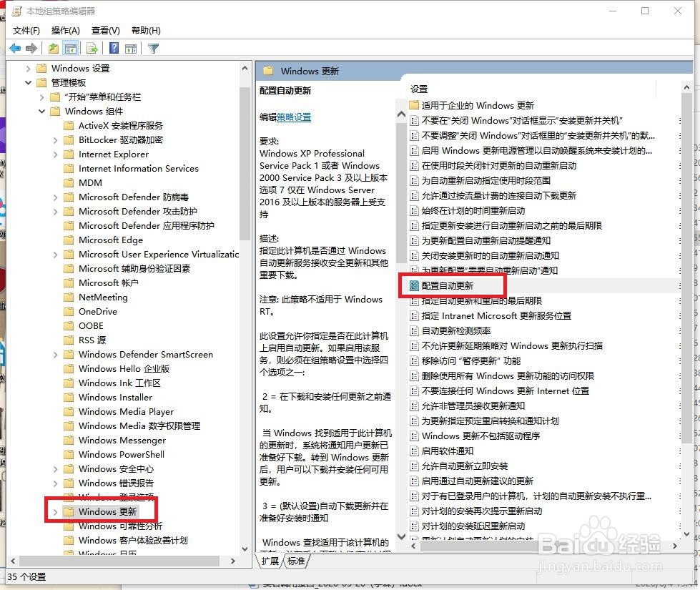Select 对计划的安装再次提示重新启动 policy
This screenshot has height=590, width=700.
[482, 511]
